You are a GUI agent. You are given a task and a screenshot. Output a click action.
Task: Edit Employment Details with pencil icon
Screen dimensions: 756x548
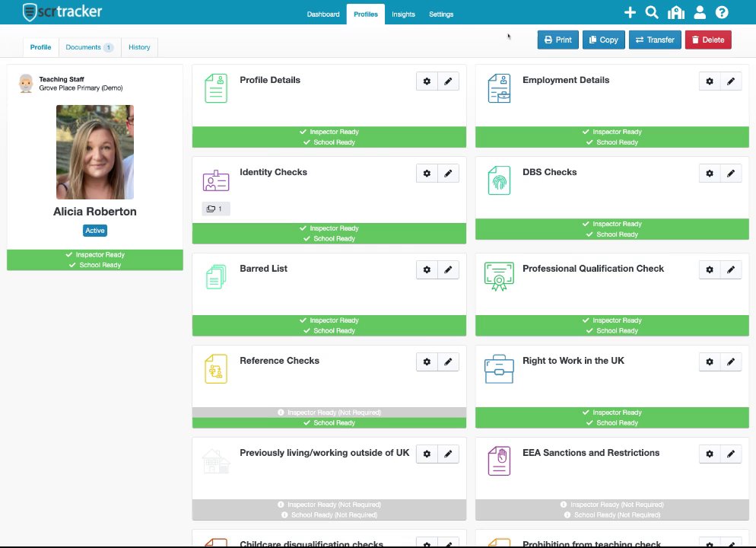click(x=731, y=81)
